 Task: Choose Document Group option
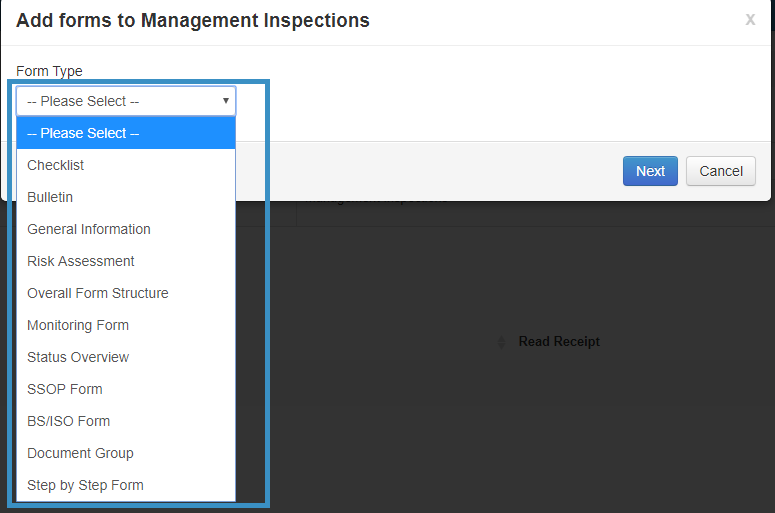(x=126, y=453)
